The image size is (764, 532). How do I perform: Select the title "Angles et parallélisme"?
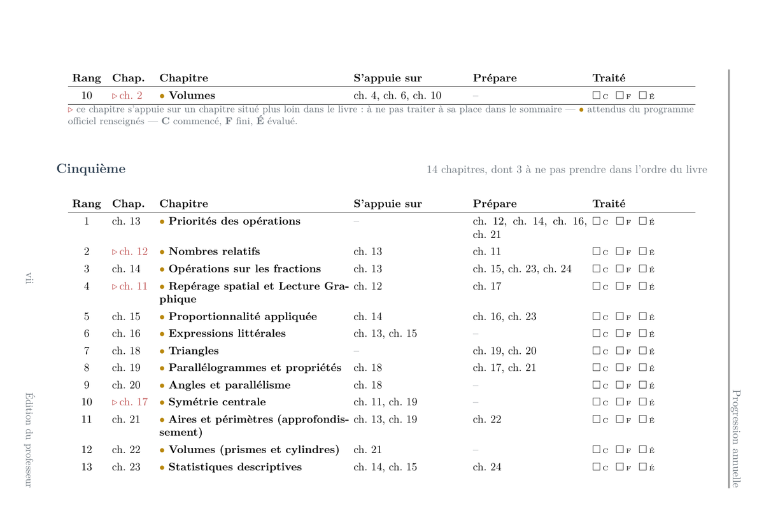(229, 385)
